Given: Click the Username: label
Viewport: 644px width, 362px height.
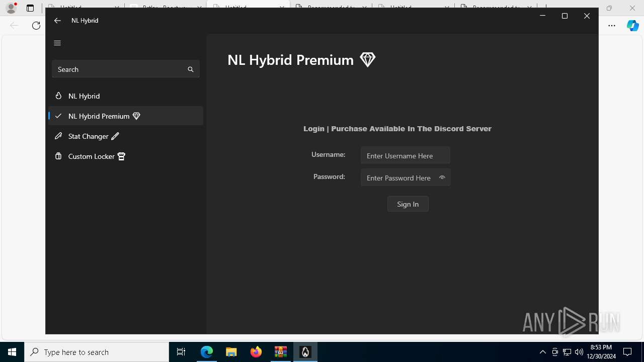Looking at the screenshot, I should point(328,154).
